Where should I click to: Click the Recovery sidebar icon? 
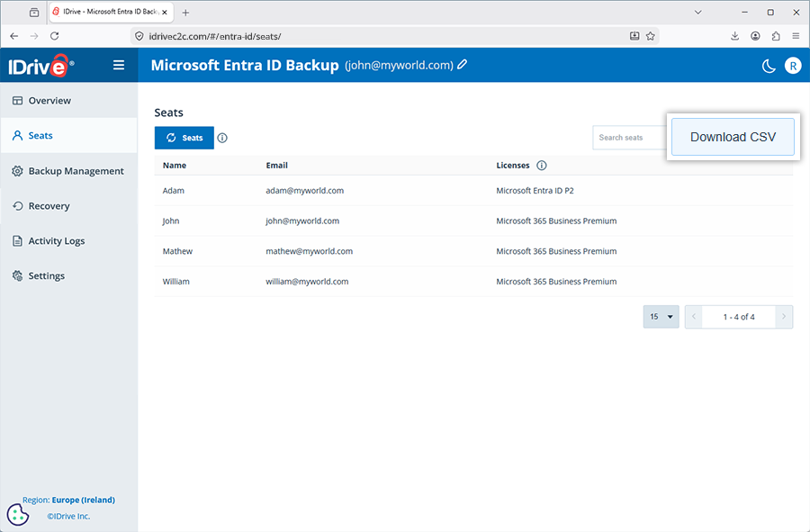pos(18,206)
